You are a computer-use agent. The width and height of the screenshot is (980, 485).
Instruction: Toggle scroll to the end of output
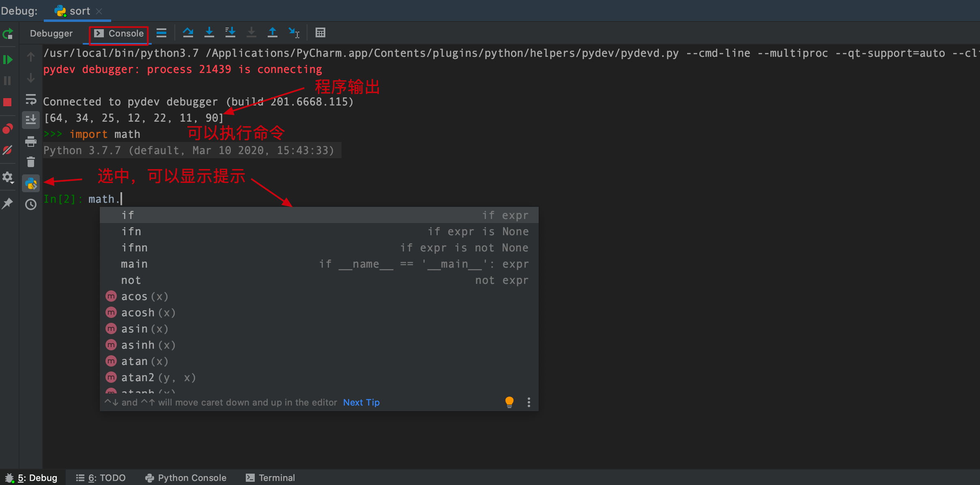coord(31,120)
